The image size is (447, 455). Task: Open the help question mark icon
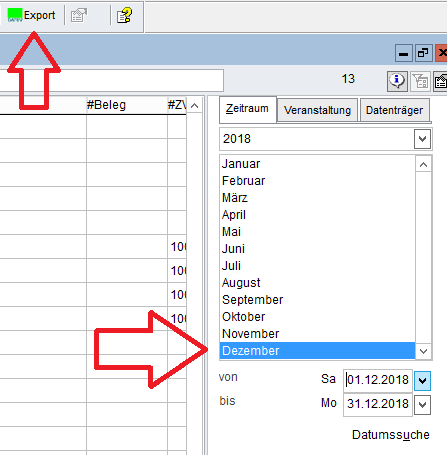pos(124,15)
